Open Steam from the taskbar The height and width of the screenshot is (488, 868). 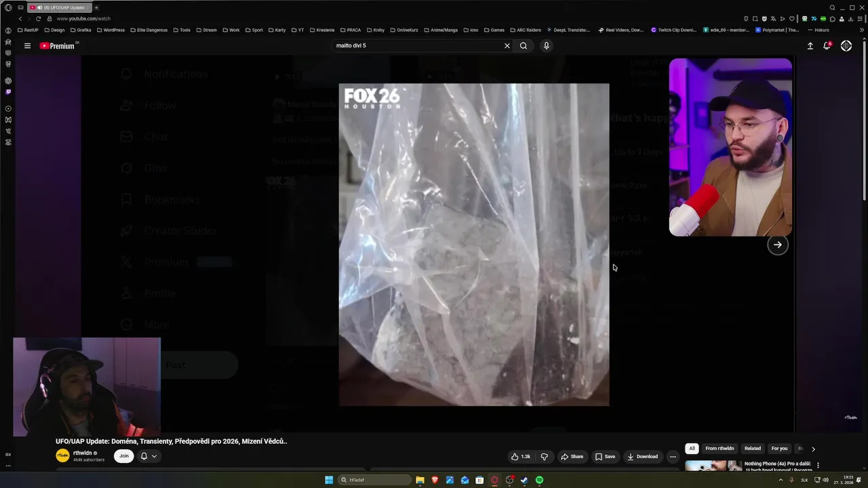[524, 480]
